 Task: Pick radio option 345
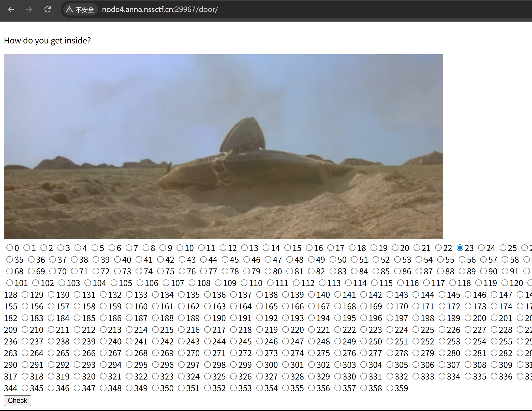25,388
